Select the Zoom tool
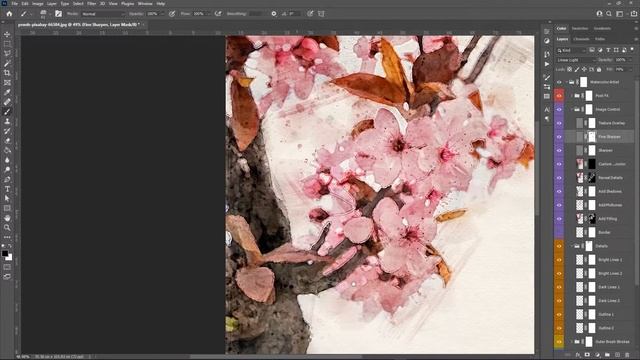Screen dimensions: 640x360 tap(7, 228)
